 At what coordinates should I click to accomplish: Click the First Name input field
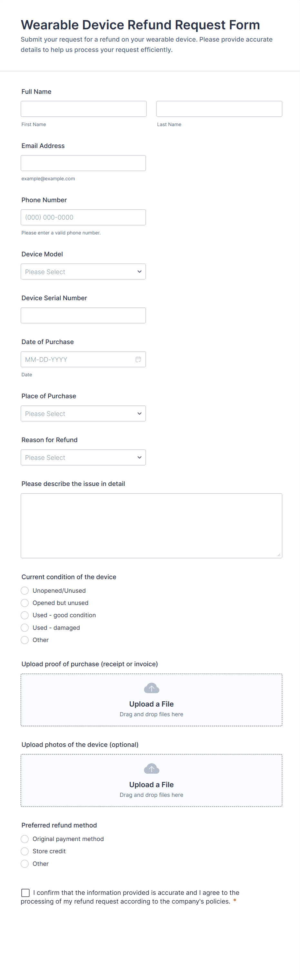pyautogui.click(x=83, y=109)
